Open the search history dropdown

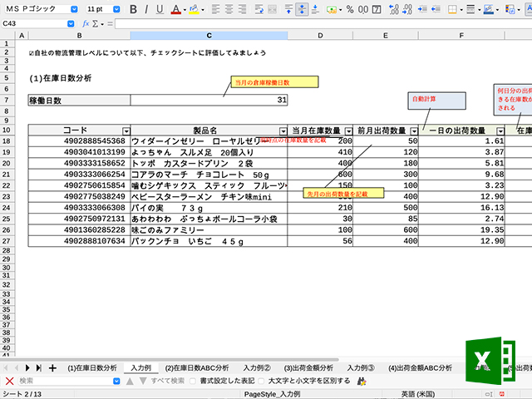116,381
